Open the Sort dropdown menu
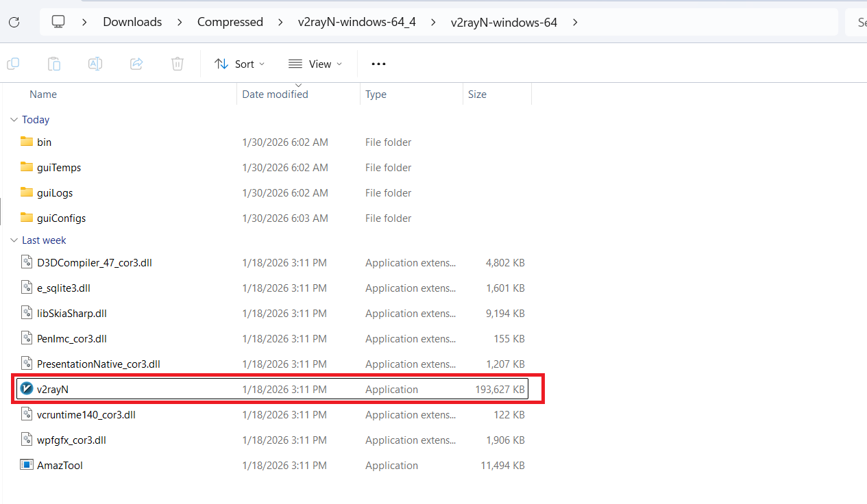867x504 pixels. click(239, 64)
